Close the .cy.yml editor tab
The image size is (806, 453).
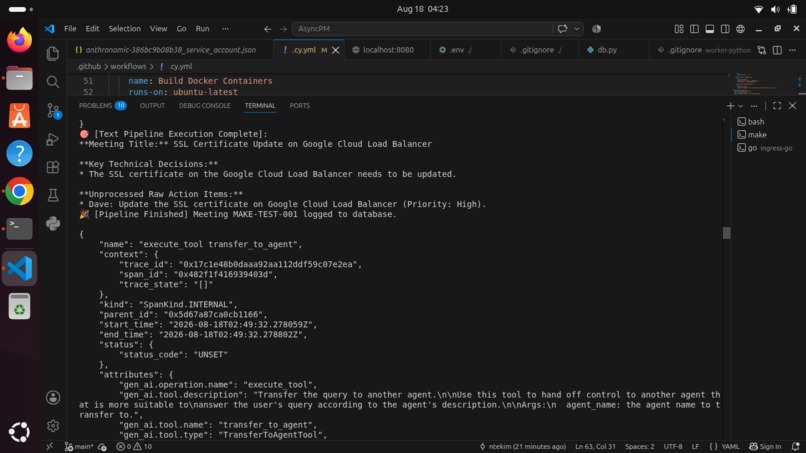pos(335,50)
